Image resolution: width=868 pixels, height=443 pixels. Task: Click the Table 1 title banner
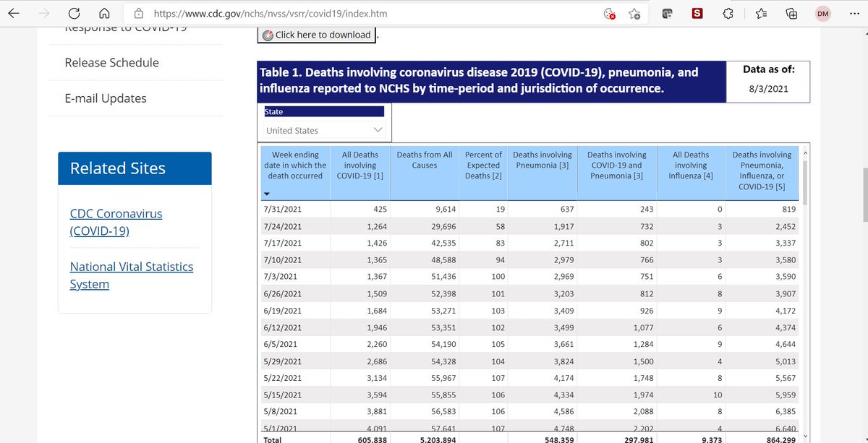(491, 81)
